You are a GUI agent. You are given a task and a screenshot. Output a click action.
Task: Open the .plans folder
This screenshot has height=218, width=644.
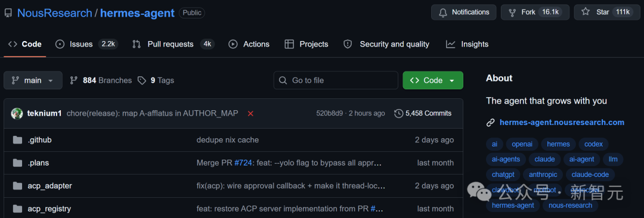(38, 163)
